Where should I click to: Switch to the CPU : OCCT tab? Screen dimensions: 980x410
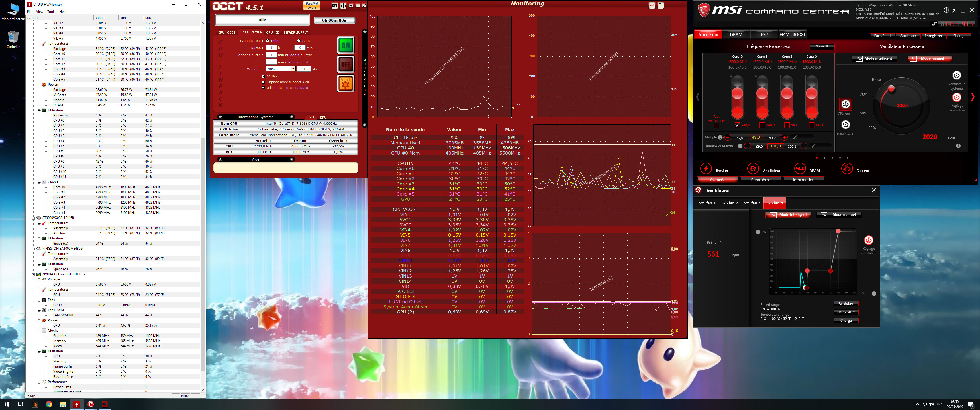point(227,32)
